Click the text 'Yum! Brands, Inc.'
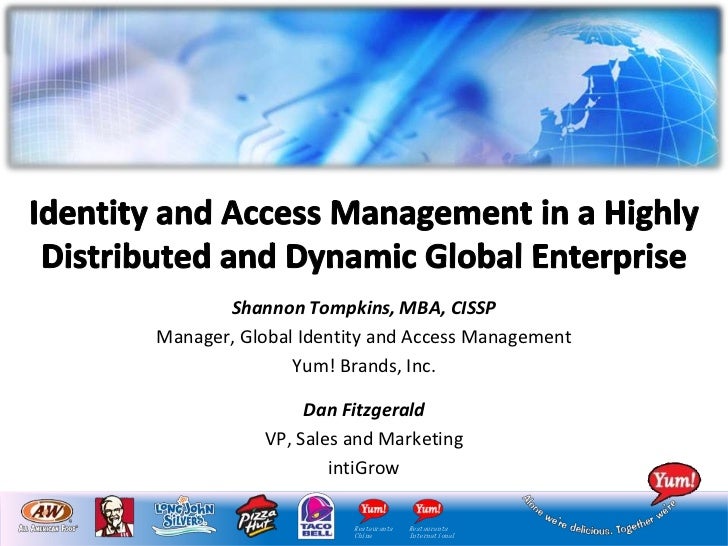 coord(364,366)
